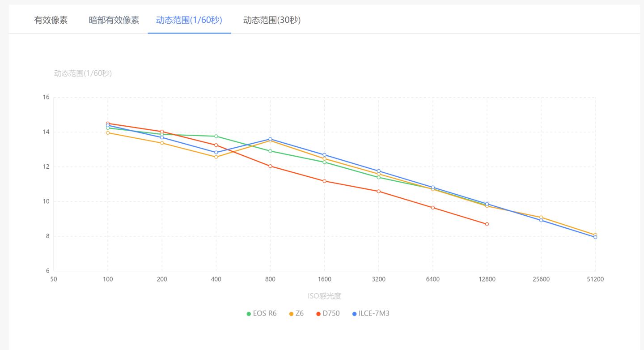Click the blue ILCE-7M3 legend dot
Viewport: 644px width, 350px height.
coord(354,313)
